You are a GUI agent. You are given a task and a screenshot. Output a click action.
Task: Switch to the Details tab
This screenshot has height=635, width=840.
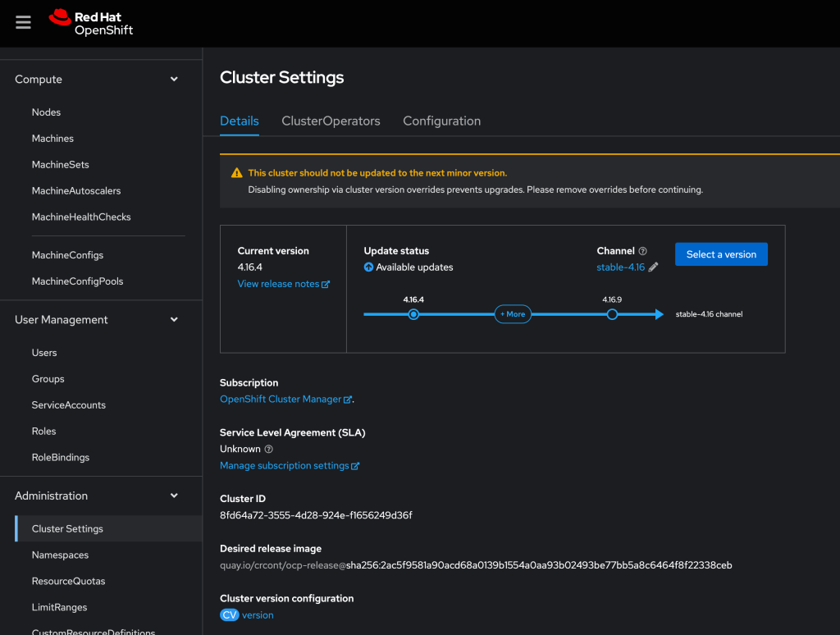click(240, 121)
